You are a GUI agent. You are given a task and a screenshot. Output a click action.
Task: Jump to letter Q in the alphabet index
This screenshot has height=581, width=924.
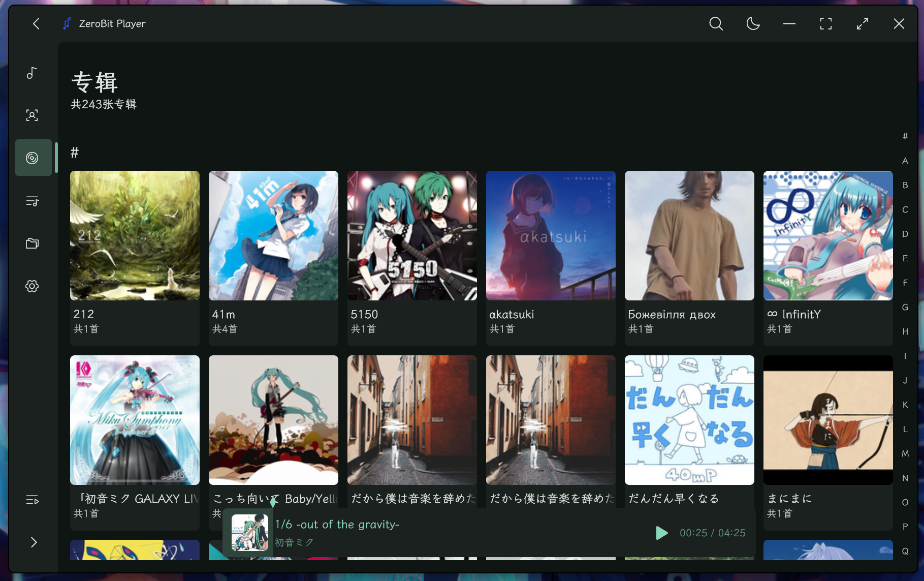click(x=905, y=551)
